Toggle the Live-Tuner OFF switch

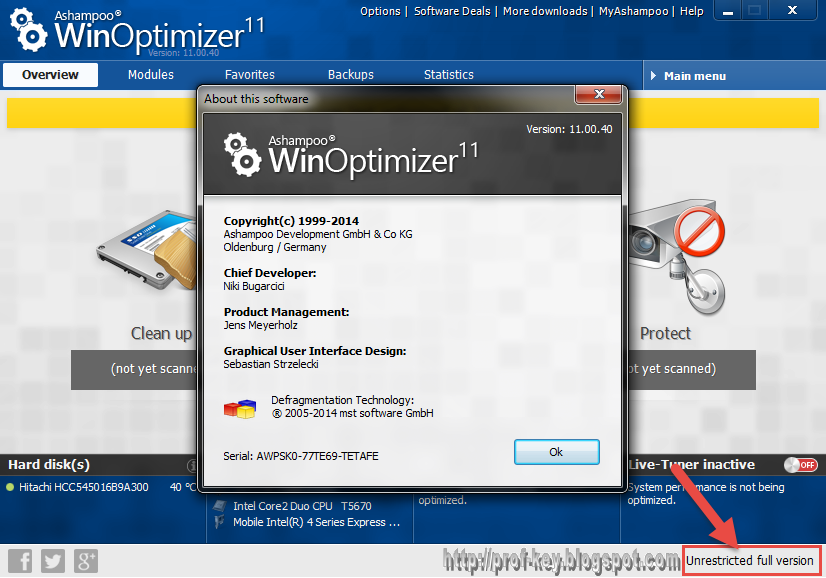click(801, 465)
